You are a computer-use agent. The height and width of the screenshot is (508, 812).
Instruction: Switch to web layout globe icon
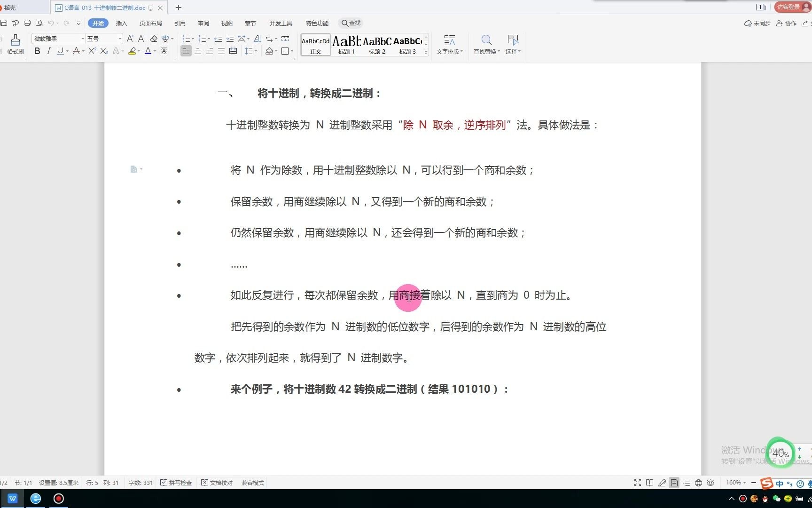(x=699, y=483)
